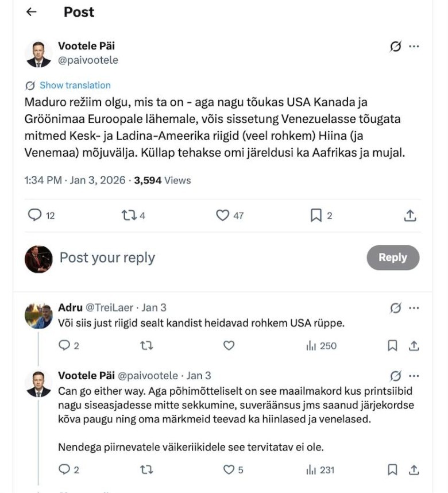
Task: Like Adru's reply with the heart icon
Action: pos(229,346)
